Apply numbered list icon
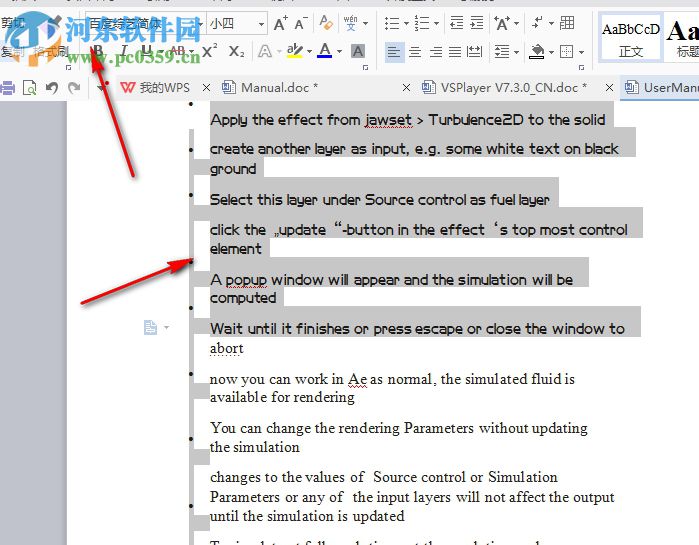 421,23
